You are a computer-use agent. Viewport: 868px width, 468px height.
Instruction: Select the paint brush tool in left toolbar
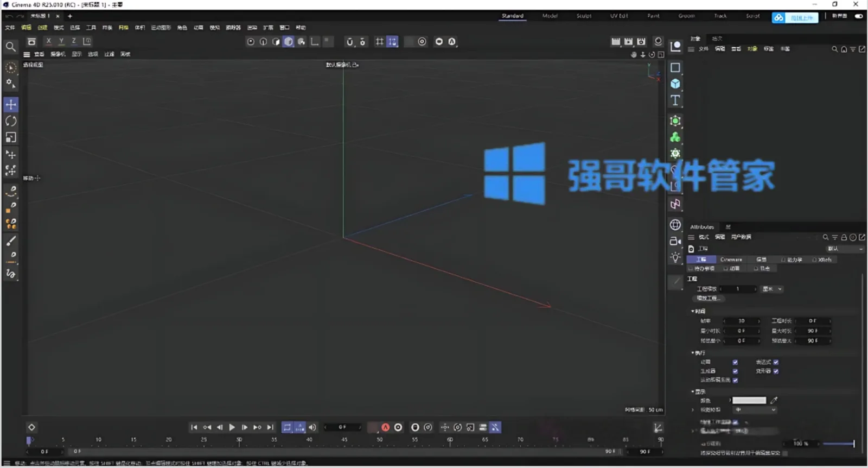[11, 241]
